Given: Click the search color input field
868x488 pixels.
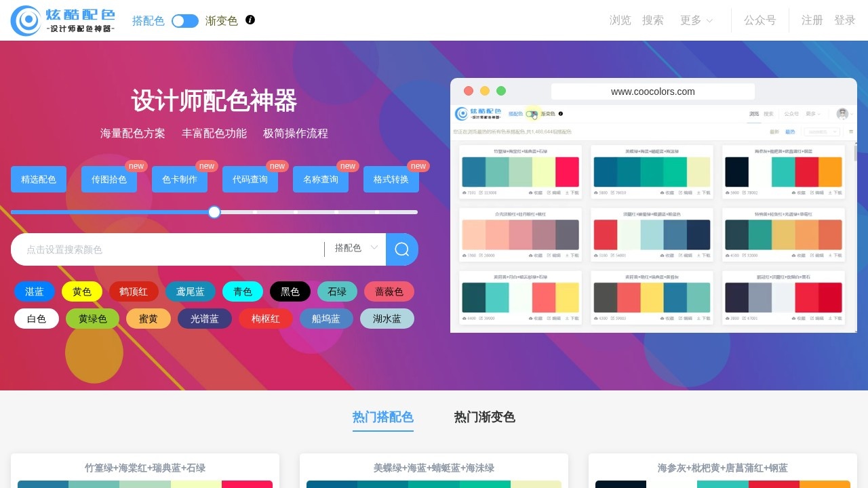Looking at the screenshot, I should (x=170, y=249).
